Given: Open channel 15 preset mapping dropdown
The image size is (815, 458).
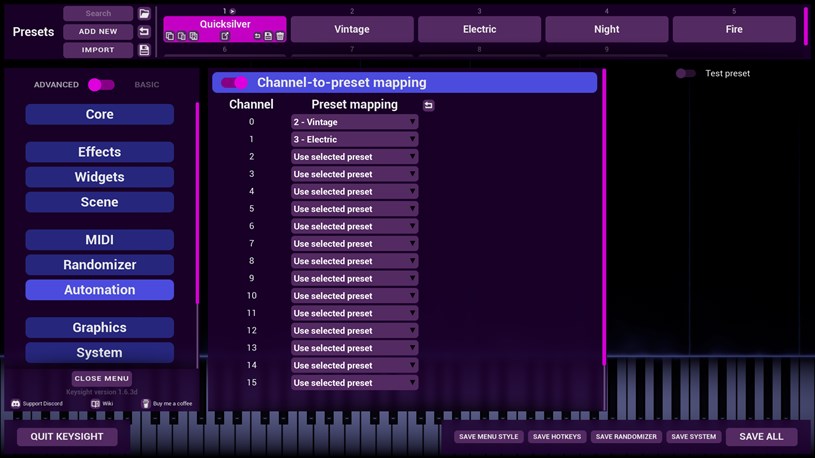Looking at the screenshot, I should [x=354, y=383].
